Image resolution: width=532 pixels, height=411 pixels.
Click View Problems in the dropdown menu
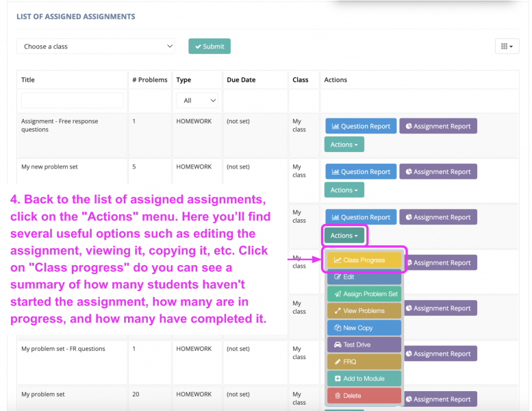[x=364, y=311]
